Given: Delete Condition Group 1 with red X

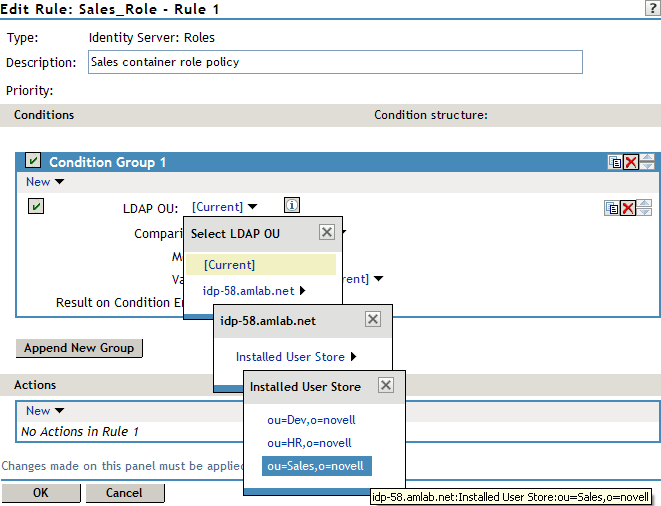Looking at the screenshot, I should pos(631,162).
